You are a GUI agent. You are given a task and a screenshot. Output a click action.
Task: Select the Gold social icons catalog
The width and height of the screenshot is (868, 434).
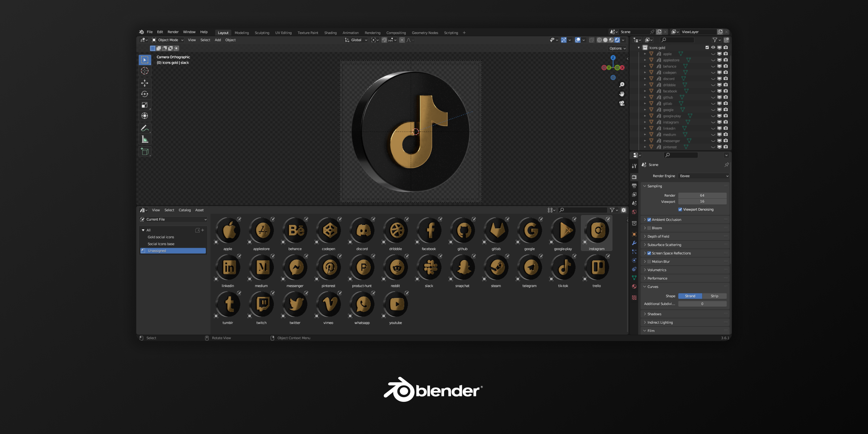click(161, 237)
